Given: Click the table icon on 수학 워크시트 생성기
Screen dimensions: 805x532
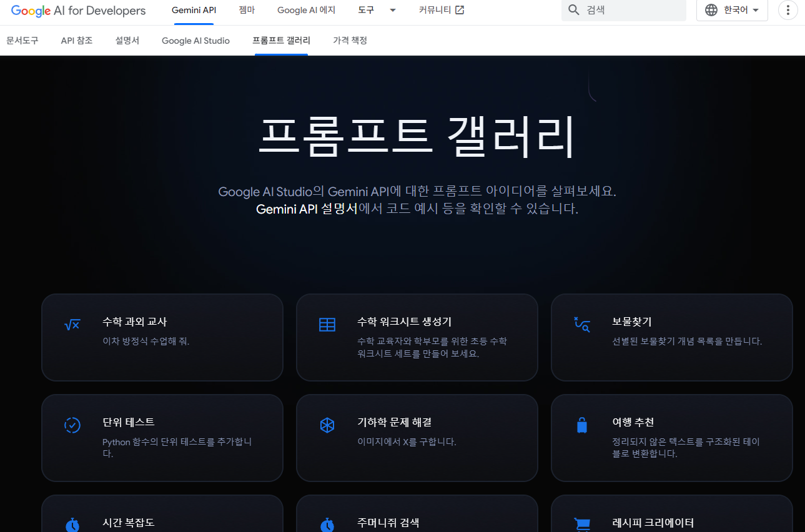Looking at the screenshot, I should [327, 325].
